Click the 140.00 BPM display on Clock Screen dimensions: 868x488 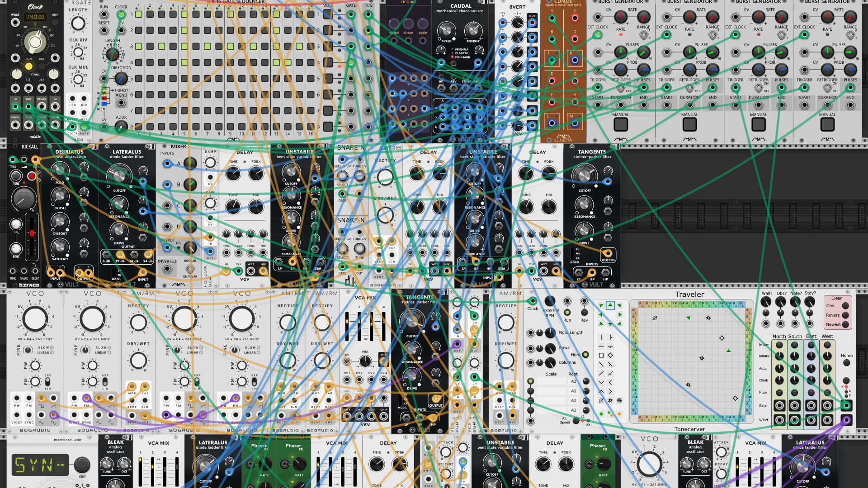click(x=35, y=17)
